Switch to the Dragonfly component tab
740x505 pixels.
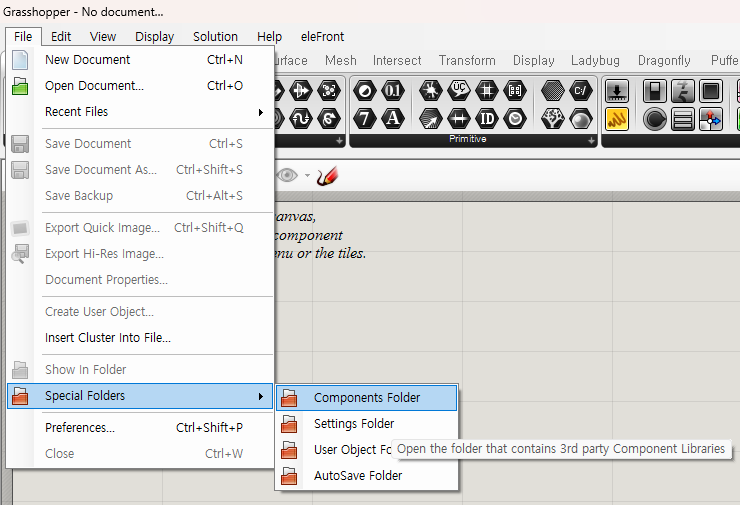pos(664,60)
